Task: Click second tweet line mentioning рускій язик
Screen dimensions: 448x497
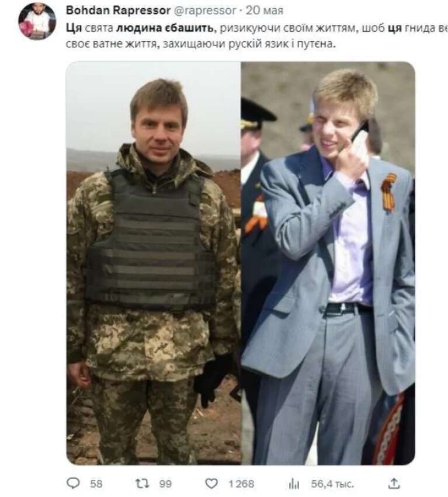Action: coord(200,43)
